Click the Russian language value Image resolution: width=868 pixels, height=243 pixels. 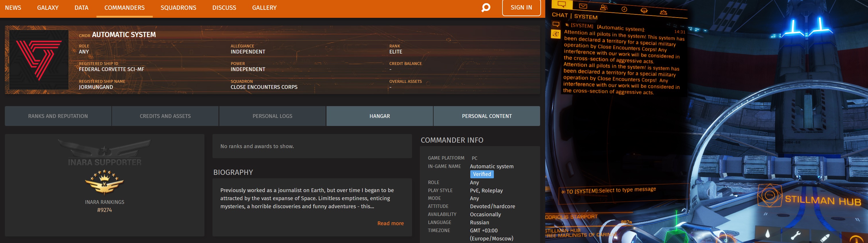(x=480, y=222)
